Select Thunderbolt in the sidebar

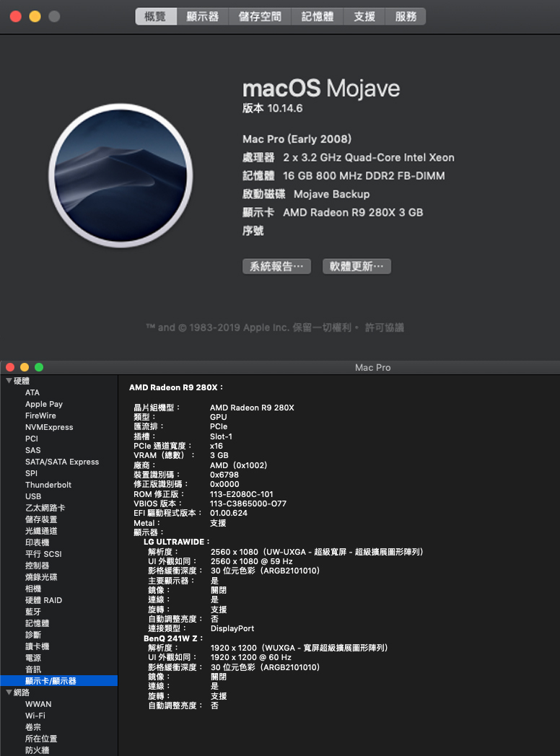pyautogui.click(x=48, y=485)
